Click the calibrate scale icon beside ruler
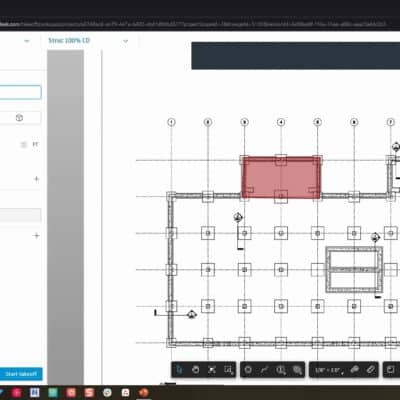This screenshot has height=400, width=400. [371, 370]
